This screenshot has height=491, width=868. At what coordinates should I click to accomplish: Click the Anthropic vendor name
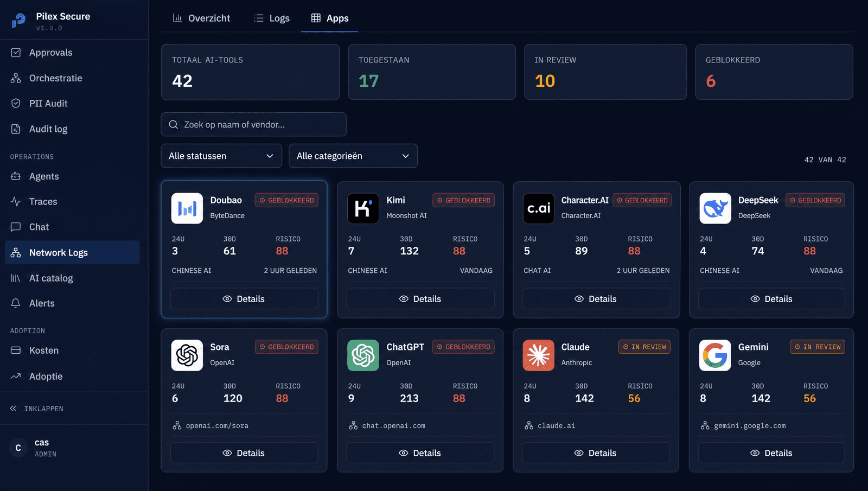pos(577,362)
